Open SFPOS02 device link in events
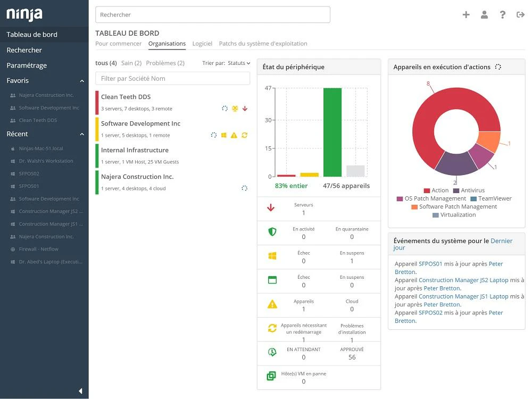This screenshot has height=399, width=532. click(x=430, y=312)
